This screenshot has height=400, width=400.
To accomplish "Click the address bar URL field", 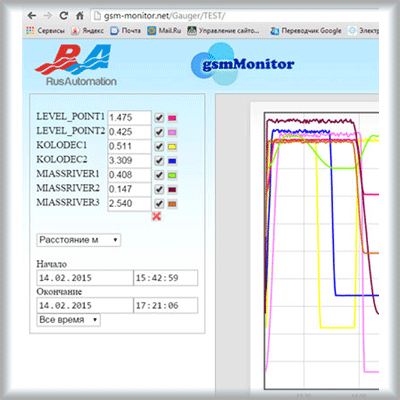I will click(233, 16).
